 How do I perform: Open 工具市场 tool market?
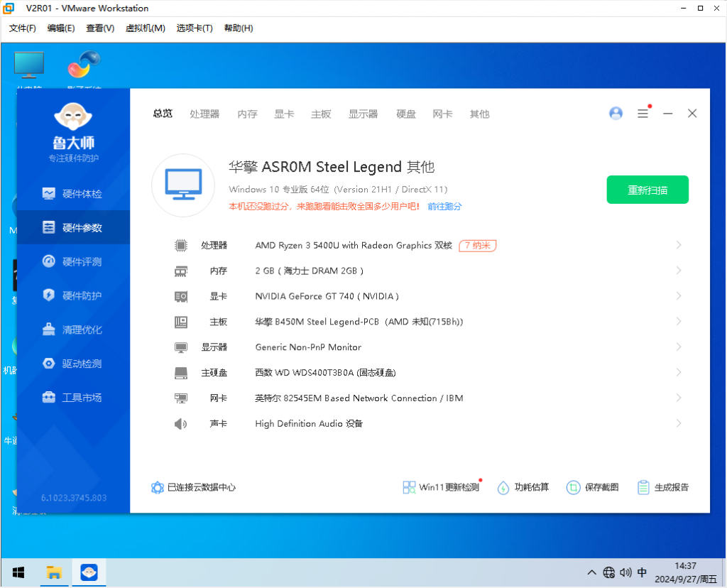click(72, 398)
